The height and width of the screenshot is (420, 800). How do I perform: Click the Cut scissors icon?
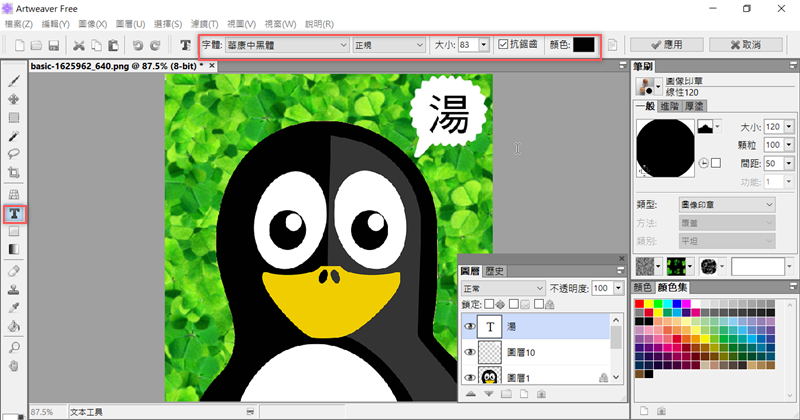[80, 45]
